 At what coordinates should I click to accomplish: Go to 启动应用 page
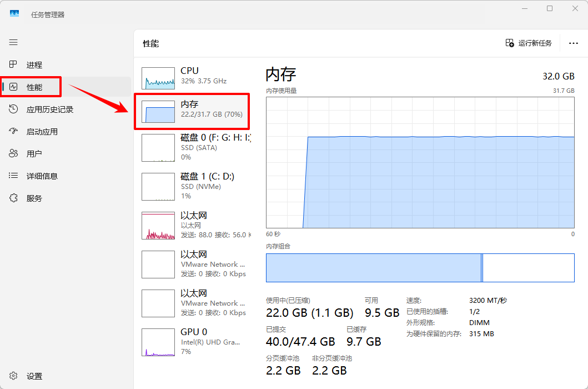(66, 131)
